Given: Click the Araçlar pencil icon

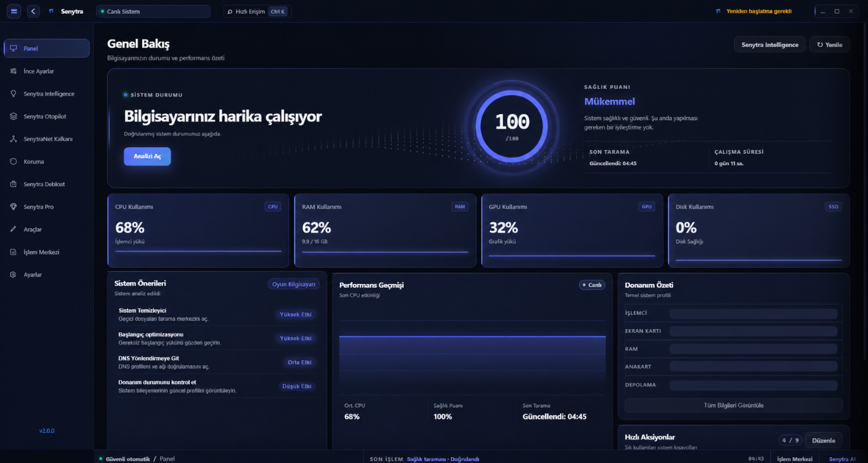Looking at the screenshot, I should (14, 229).
